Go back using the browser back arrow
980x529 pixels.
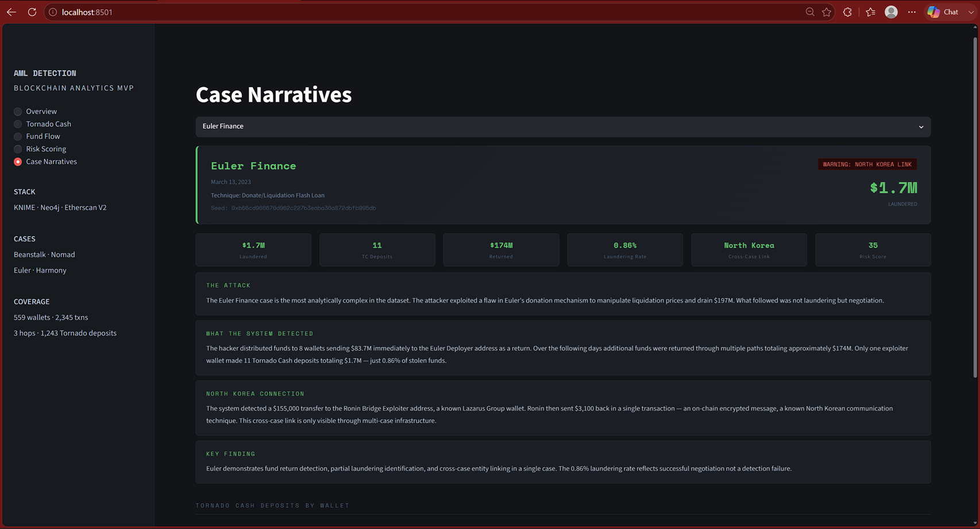(x=11, y=12)
